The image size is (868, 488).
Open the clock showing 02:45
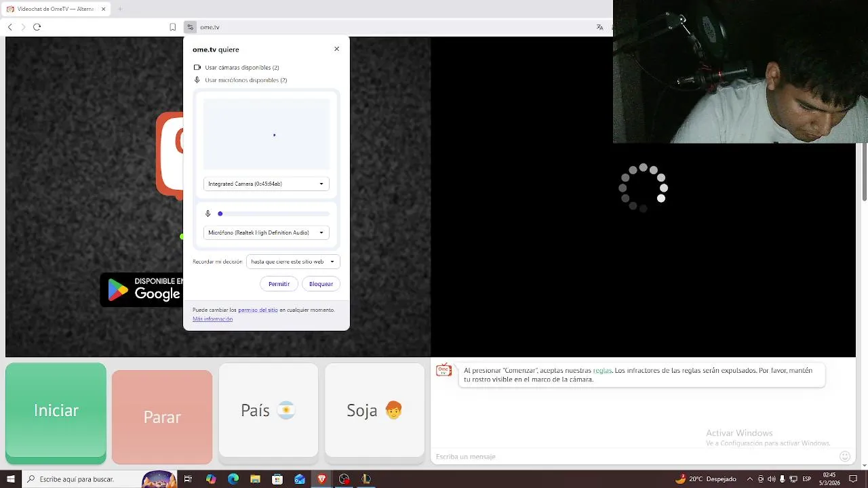coord(828,479)
